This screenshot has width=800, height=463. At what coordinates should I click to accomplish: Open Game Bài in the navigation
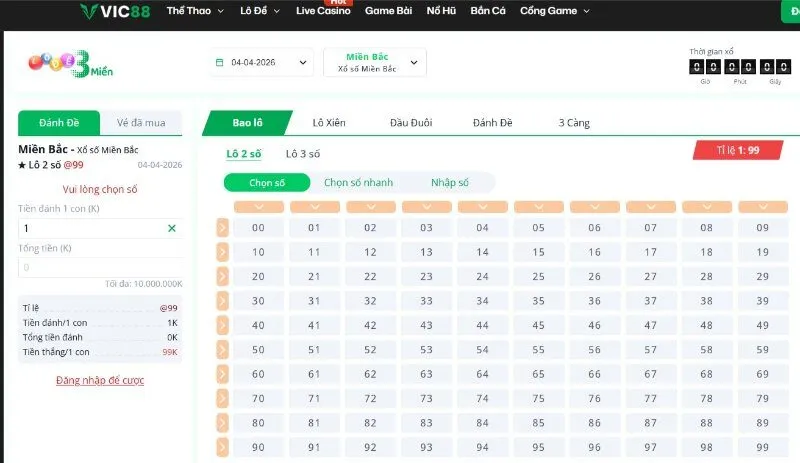388,11
